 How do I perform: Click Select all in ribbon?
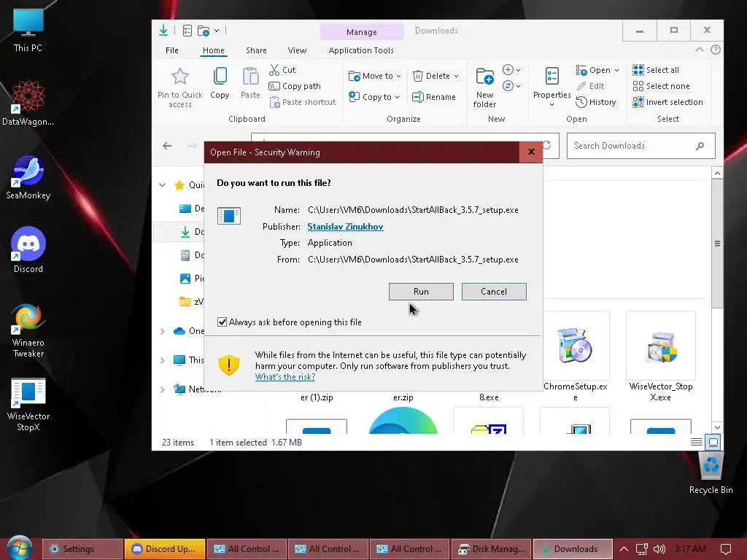[656, 70]
